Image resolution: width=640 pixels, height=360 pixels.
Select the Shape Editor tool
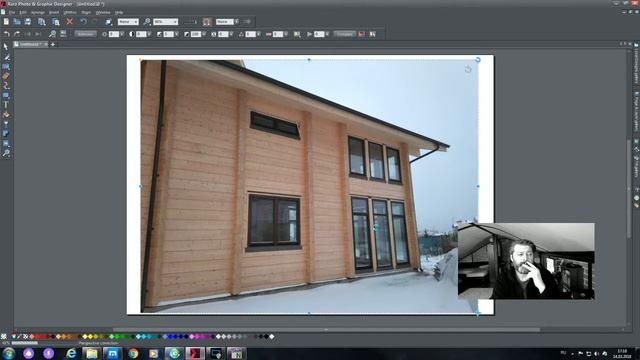pos(6,86)
